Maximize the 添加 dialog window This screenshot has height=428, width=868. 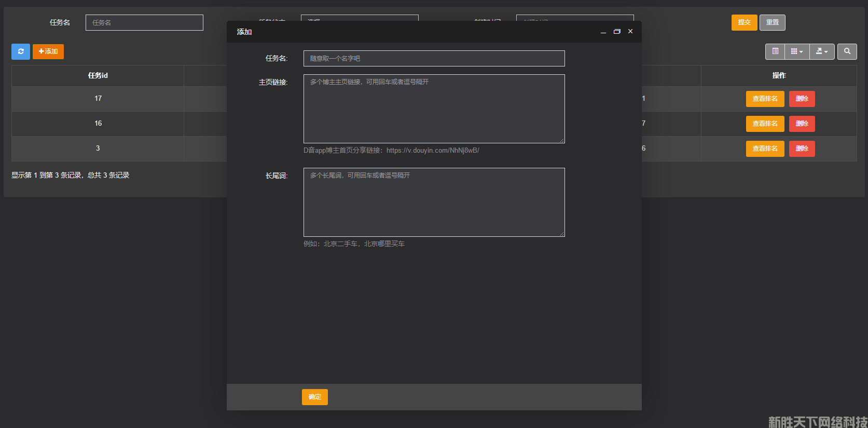pyautogui.click(x=617, y=32)
